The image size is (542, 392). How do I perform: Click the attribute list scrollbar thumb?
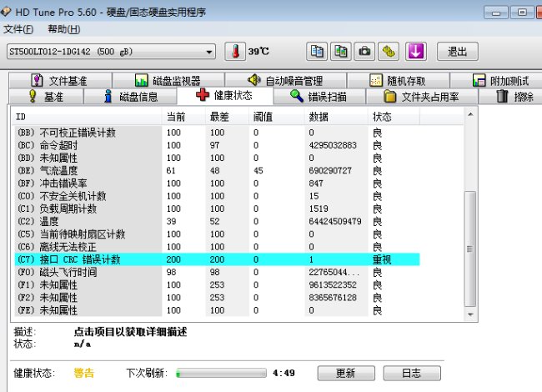click(x=469, y=249)
